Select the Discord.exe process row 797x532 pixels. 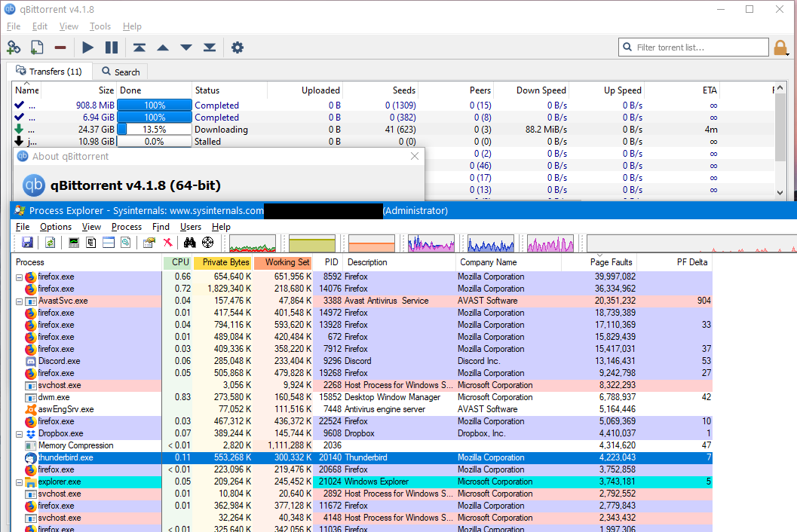coord(361,361)
